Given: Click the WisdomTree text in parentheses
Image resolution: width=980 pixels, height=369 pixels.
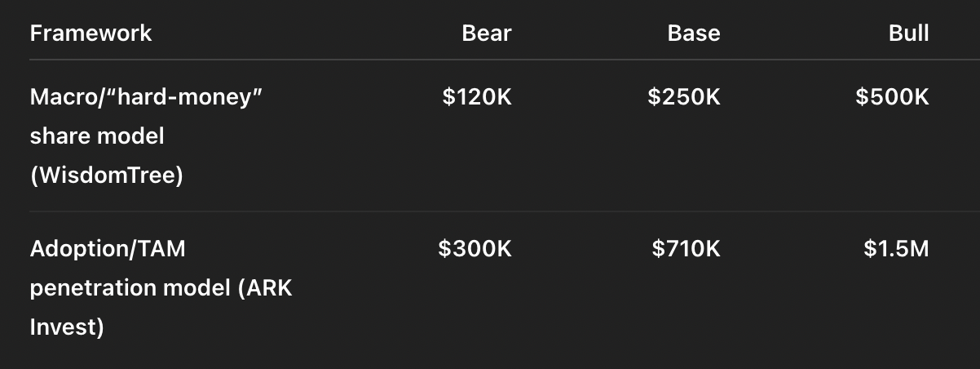Looking at the screenshot, I should click(106, 176).
